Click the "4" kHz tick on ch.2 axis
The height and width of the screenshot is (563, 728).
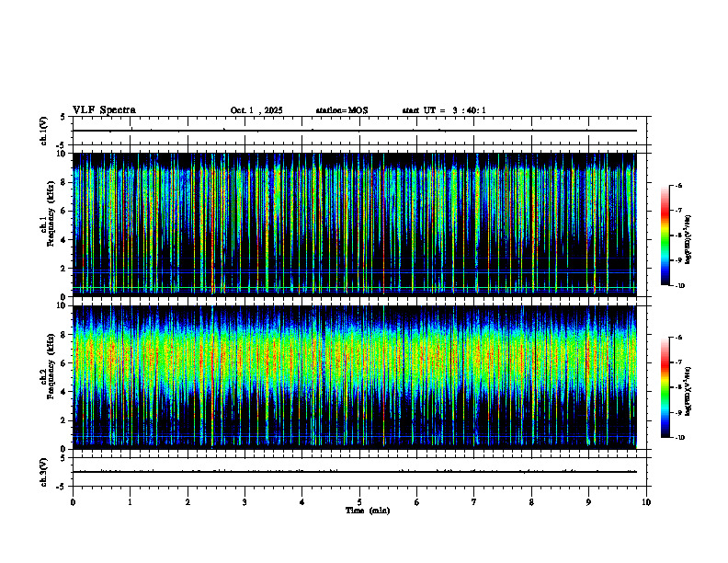64,392
